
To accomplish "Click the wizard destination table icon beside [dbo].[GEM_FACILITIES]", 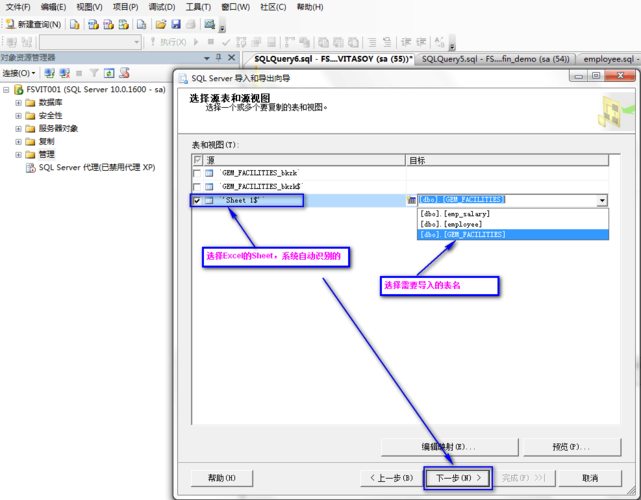I will click(x=411, y=200).
